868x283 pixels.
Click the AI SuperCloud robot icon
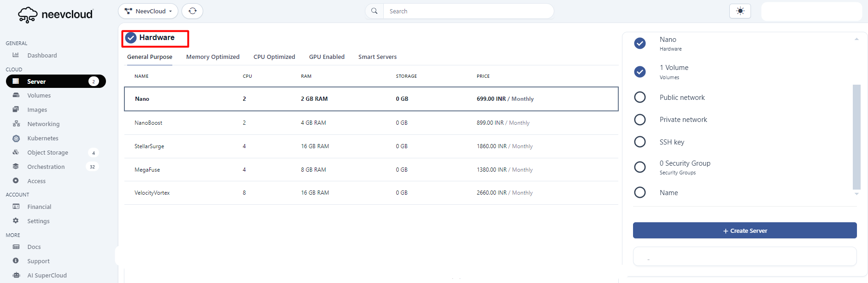16,275
